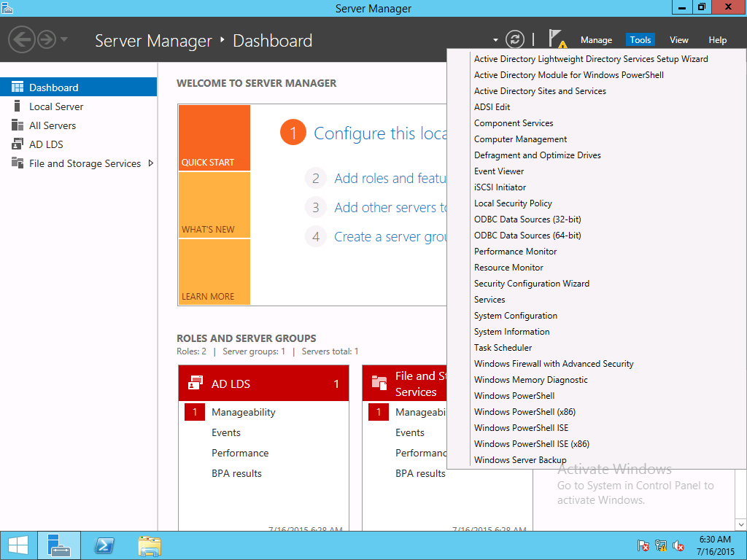747x560 pixels.
Task: Open BPA results in File and Storage tile
Action: click(420, 473)
